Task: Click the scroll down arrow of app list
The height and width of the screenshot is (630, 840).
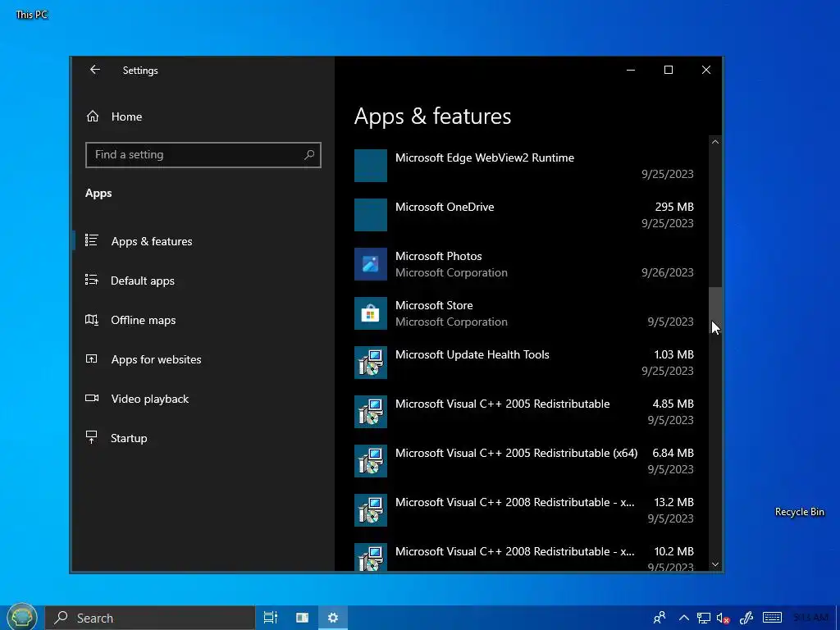Action: pyautogui.click(x=715, y=564)
